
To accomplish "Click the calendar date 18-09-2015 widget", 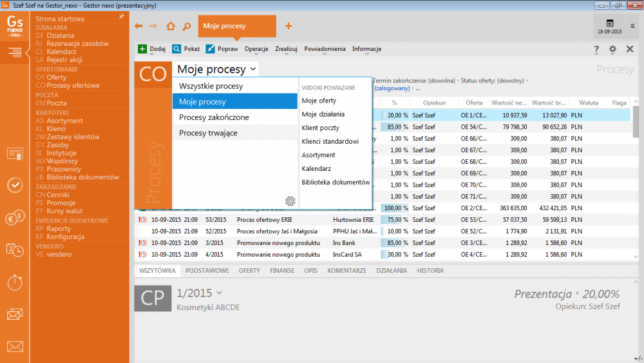I will point(609,26).
